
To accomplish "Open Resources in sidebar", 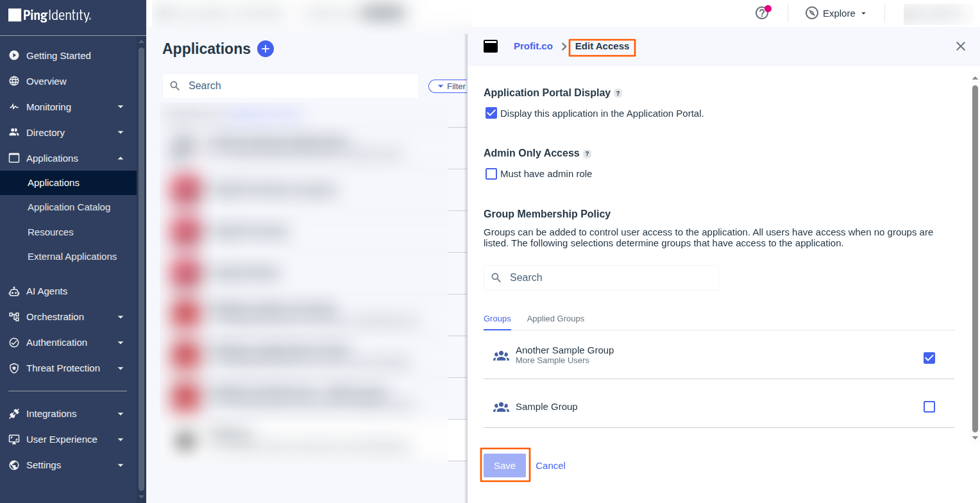I will coord(51,232).
